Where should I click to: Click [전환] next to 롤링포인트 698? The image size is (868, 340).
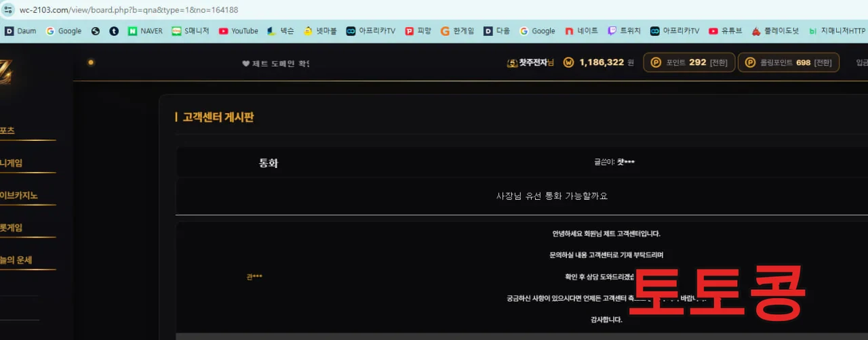click(x=823, y=62)
